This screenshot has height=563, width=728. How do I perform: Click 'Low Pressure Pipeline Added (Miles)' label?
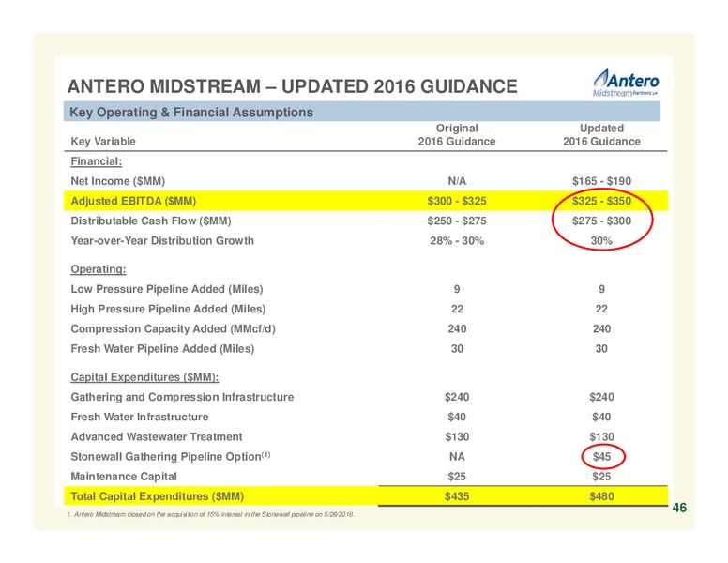tap(167, 289)
